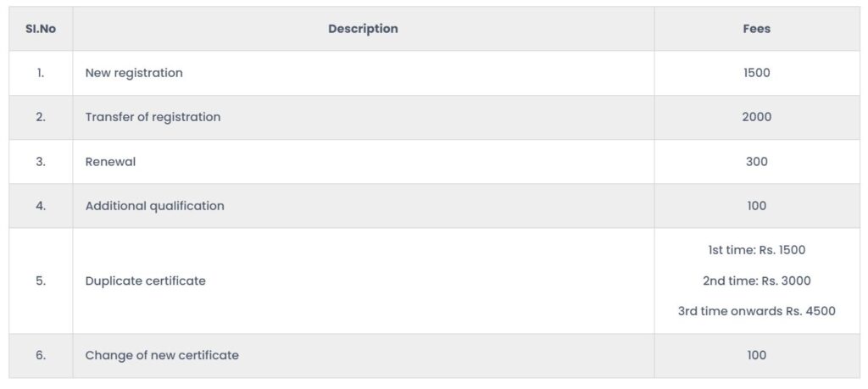Click the 2000 fee value
The image size is (868, 389).
(757, 117)
